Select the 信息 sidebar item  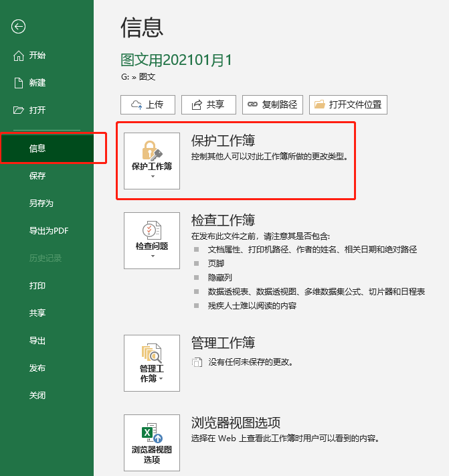point(47,148)
